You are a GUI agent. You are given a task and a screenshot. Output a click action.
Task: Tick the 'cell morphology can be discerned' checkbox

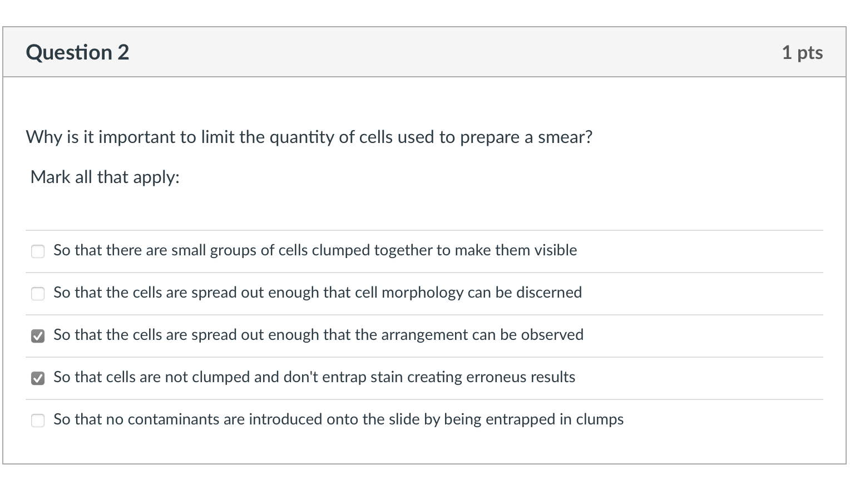coord(38,294)
